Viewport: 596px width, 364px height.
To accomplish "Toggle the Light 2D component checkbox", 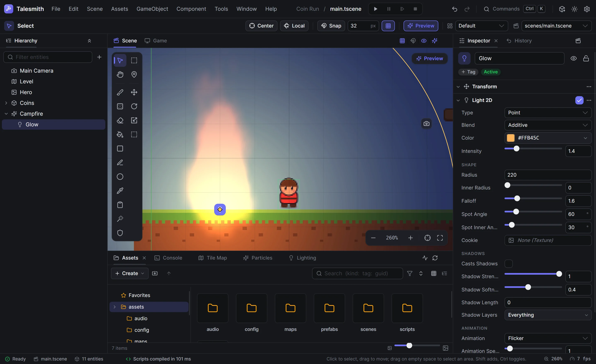I will point(579,100).
